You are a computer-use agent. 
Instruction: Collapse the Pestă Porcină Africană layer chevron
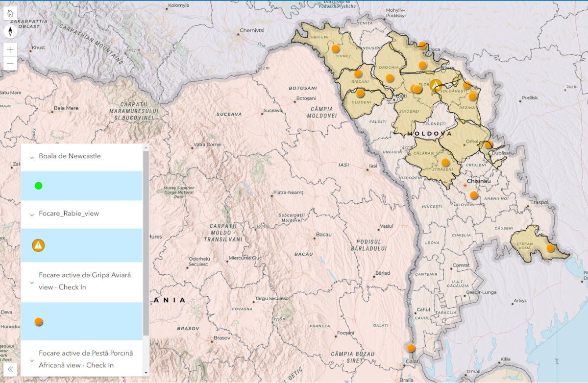(32, 360)
